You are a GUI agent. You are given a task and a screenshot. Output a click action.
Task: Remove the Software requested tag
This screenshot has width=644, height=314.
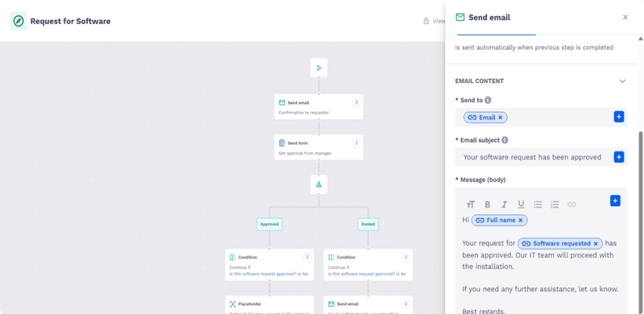[x=596, y=244]
